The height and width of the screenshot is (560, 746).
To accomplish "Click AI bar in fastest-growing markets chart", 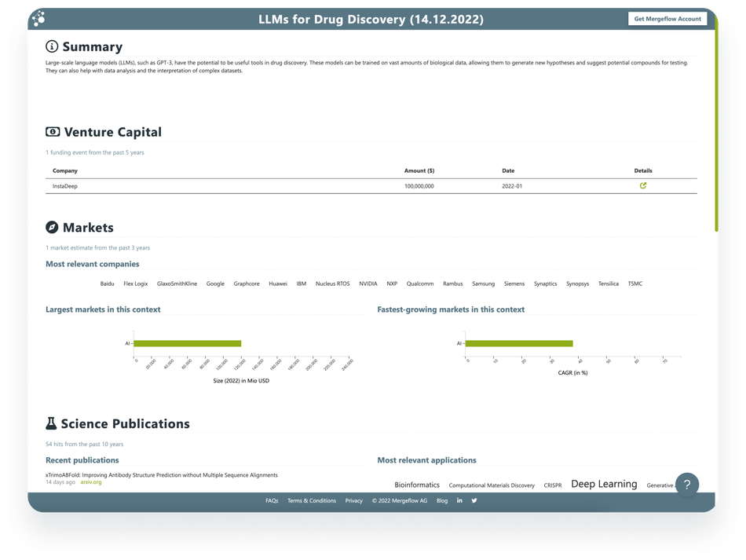I will click(x=519, y=343).
